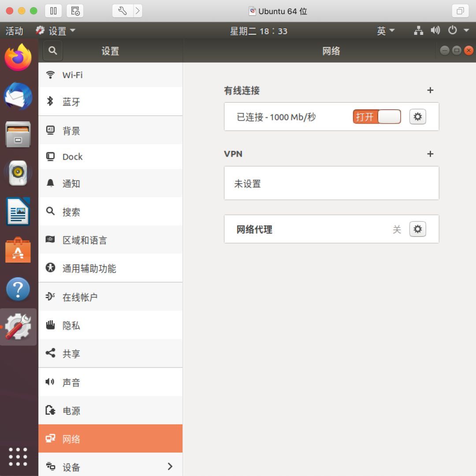Viewport: 476px width, 476px height.
Task: Open LibreOffice Writer from dock
Action: point(18,212)
